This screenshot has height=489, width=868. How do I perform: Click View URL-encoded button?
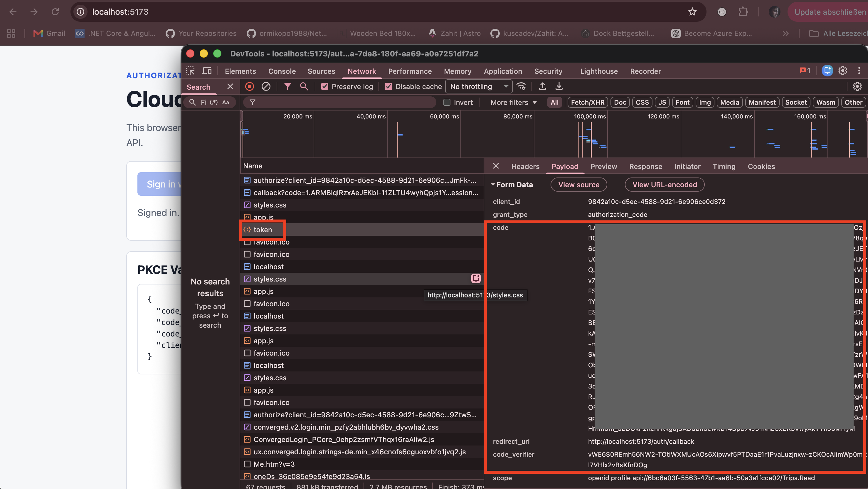(x=665, y=185)
